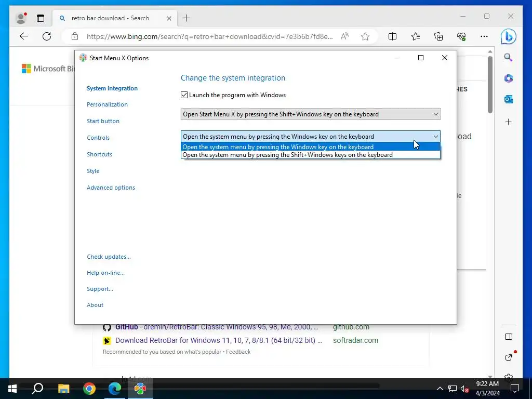Open Edge tab actions menu icon
The image size is (532, 399).
pos(41,18)
